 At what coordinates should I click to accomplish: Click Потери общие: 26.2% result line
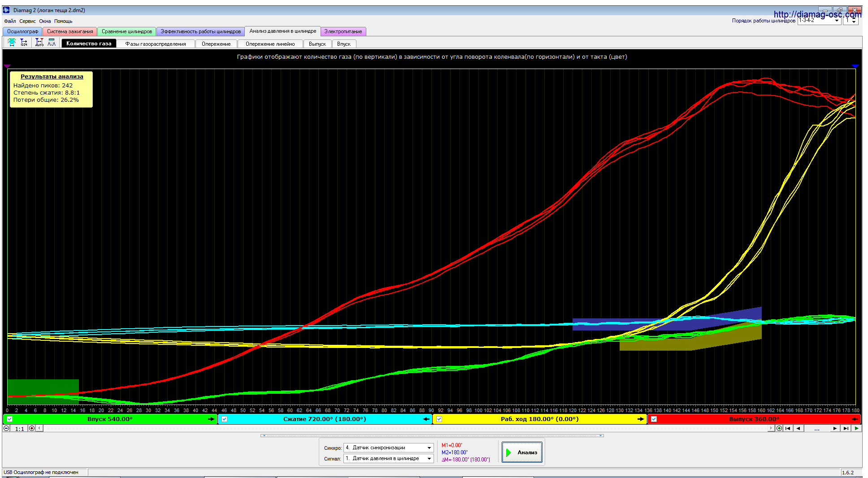pyautogui.click(x=46, y=100)
